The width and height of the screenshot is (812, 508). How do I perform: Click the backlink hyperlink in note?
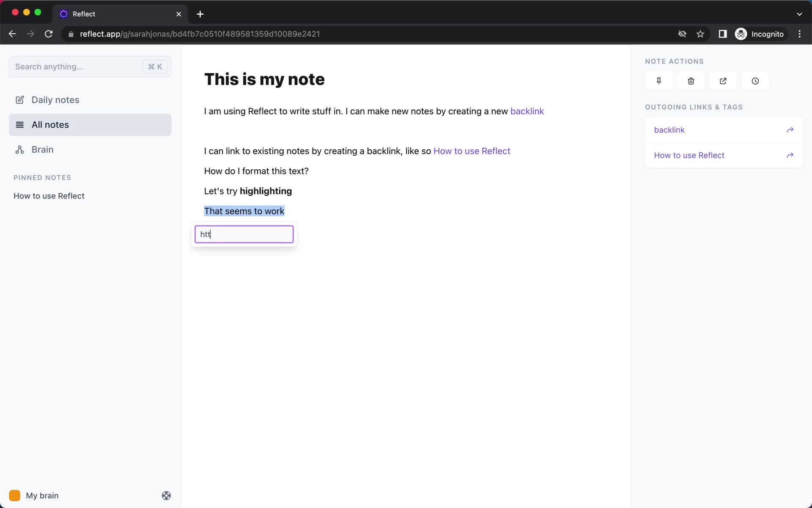[x=527, y=111]
